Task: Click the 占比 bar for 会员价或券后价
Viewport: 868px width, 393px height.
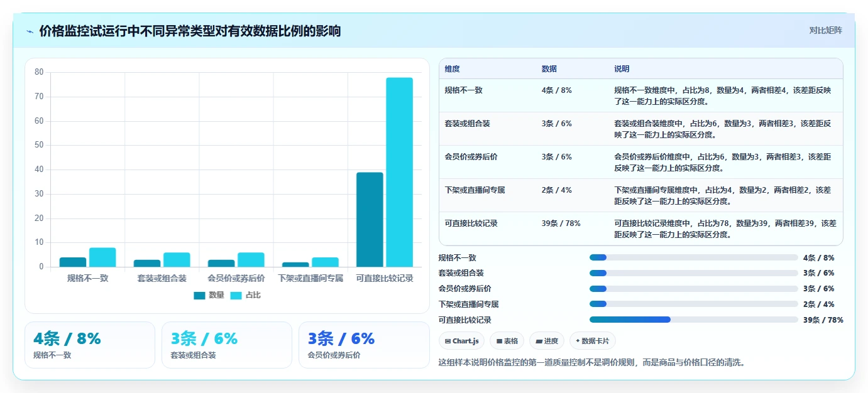Action: point(251,260)
